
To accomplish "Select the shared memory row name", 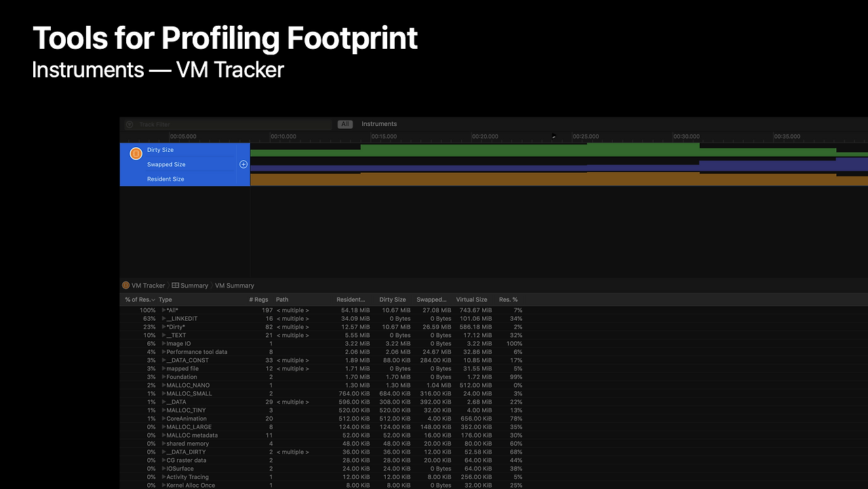I will (x=188, y=444).
